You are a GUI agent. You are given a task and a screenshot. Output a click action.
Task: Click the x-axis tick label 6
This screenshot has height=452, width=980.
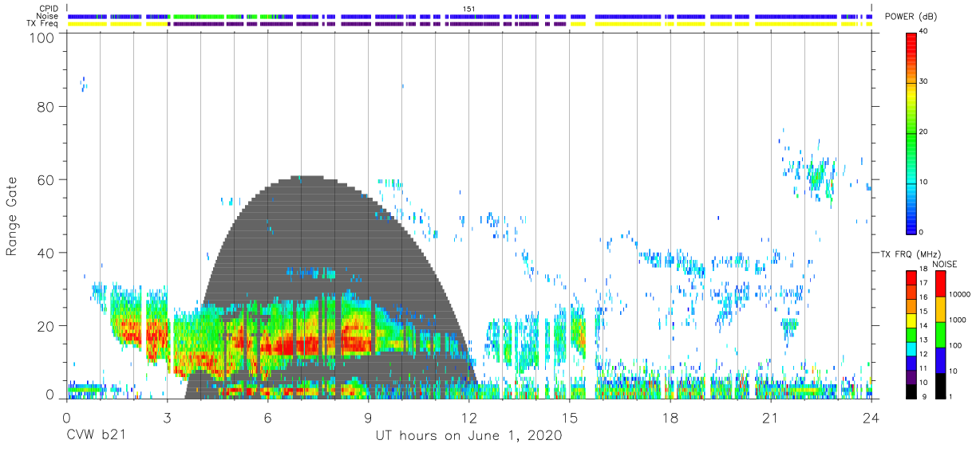pos(267,418)
